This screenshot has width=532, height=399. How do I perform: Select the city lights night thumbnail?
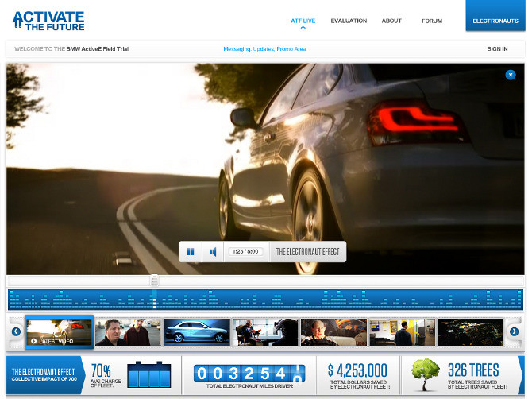tap(471, 332)
